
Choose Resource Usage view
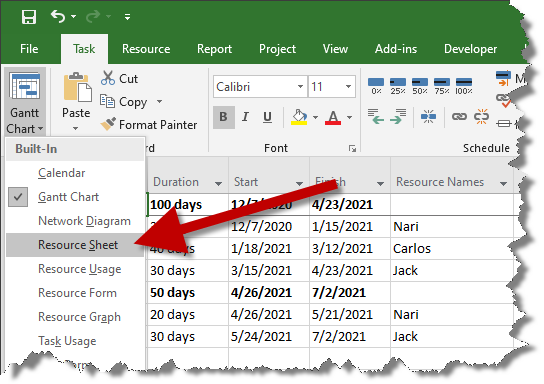coord(75,269)
